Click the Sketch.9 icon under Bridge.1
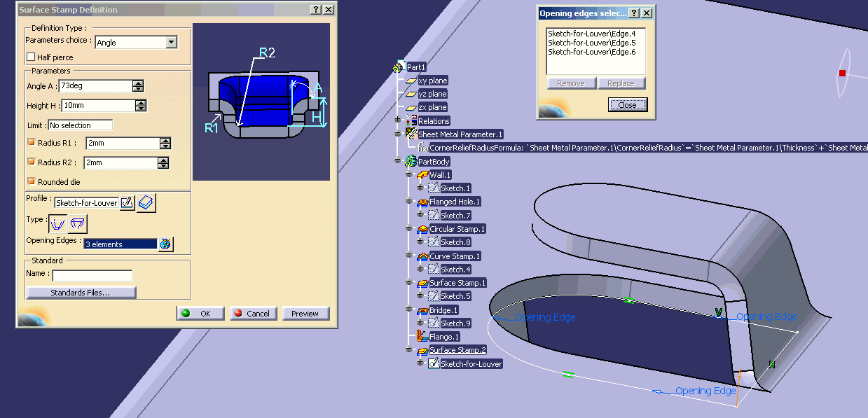The width and height of the screenshot is (868, 418). coord(434,323)
